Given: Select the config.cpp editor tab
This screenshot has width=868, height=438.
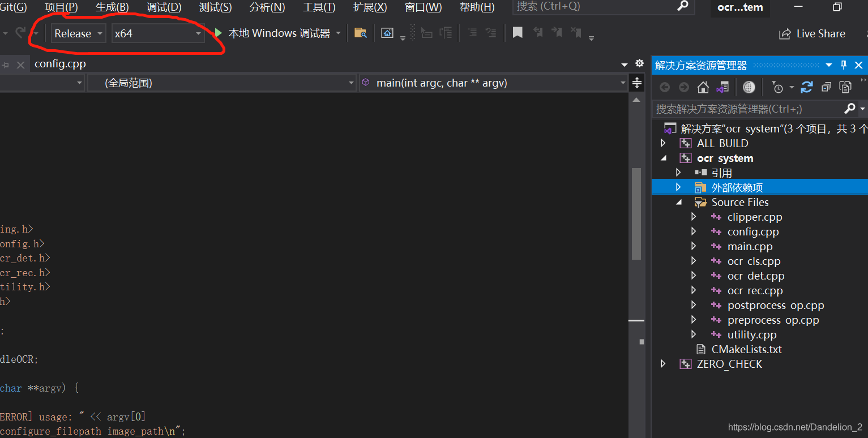Looking at the screenshot, I should [x=60, y=63].
